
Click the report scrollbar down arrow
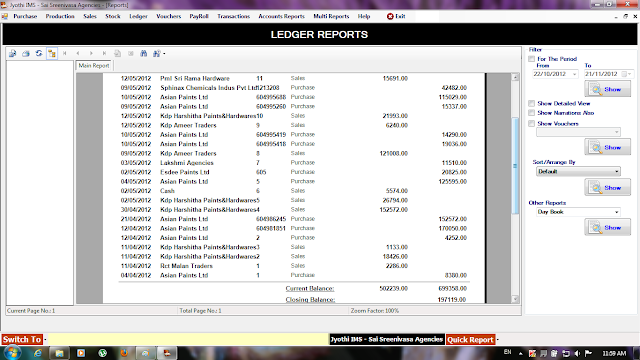coord(515,299)
